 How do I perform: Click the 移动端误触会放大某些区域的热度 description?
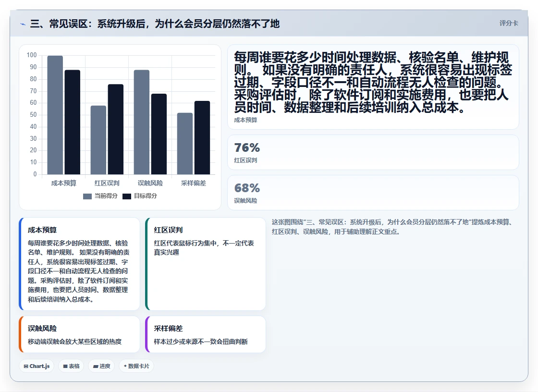(75, 342)
